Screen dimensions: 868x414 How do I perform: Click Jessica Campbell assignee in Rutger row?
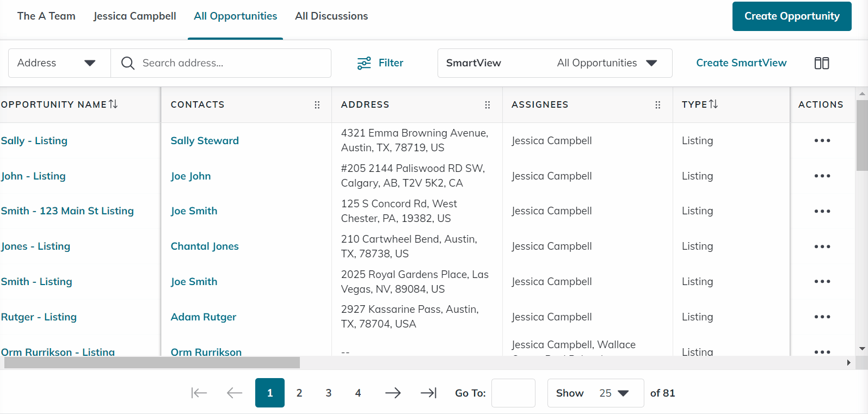(552, 317)
